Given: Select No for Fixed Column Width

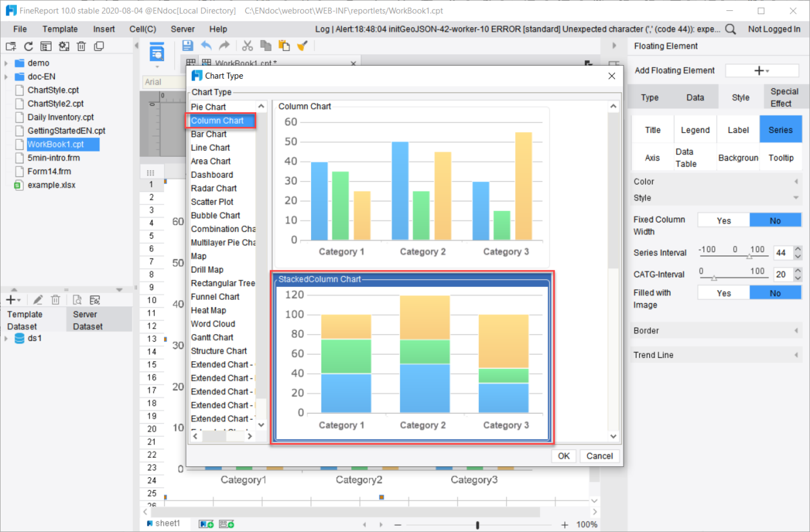Looking at the screenshot, I should click(x=775, y=221).
